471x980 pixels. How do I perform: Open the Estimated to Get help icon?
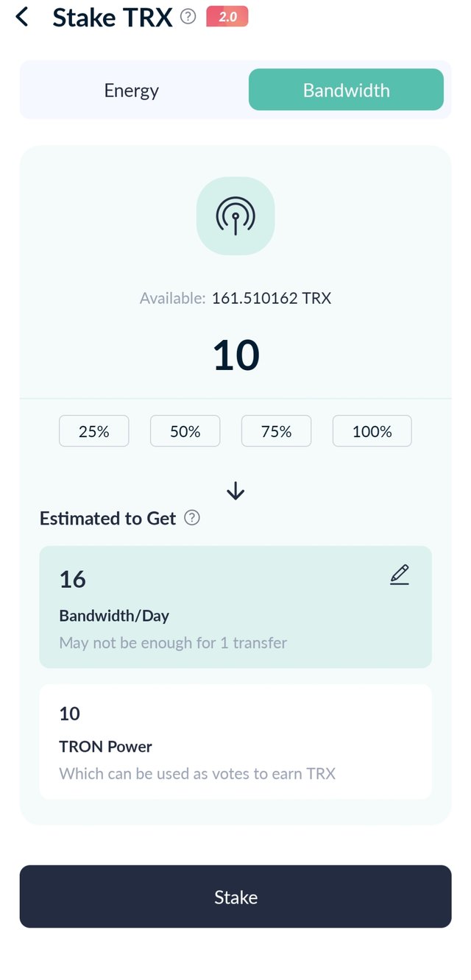pos(192,518)
